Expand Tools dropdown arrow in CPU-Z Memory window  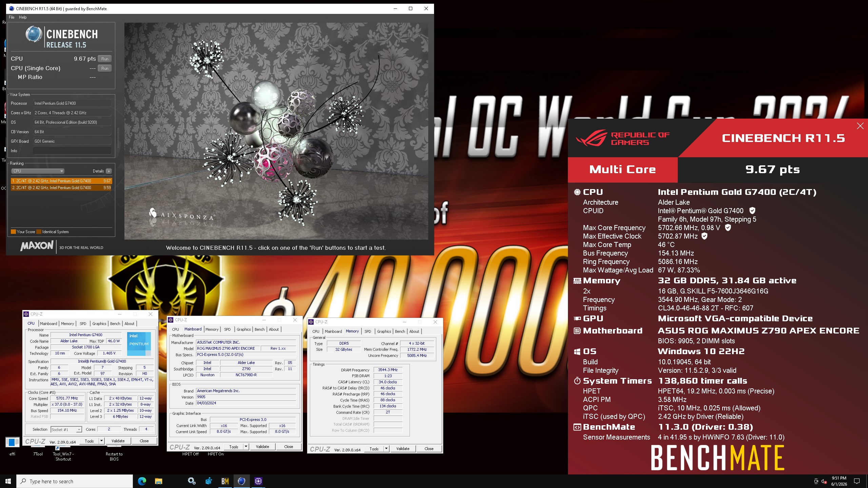(386, 449)
